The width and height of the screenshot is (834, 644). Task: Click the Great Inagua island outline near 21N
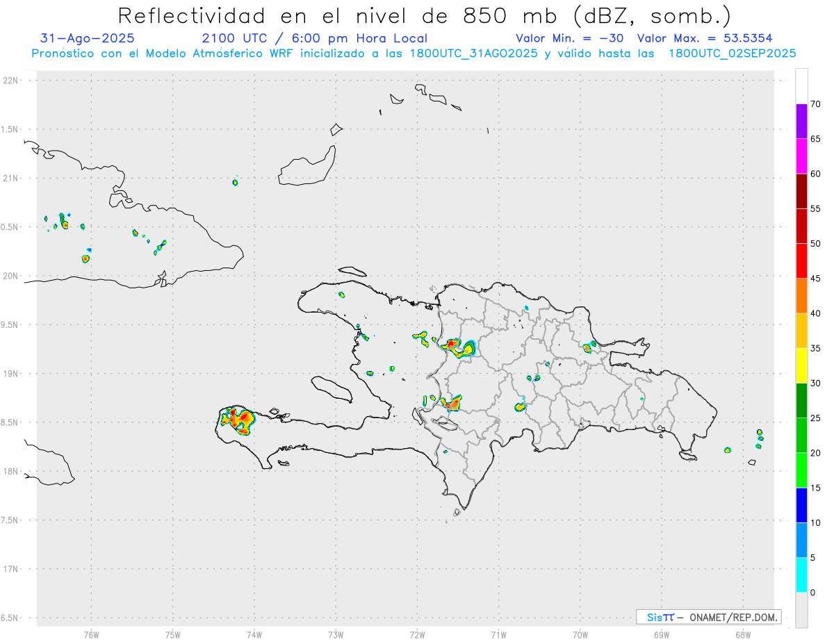coord(308,167)
